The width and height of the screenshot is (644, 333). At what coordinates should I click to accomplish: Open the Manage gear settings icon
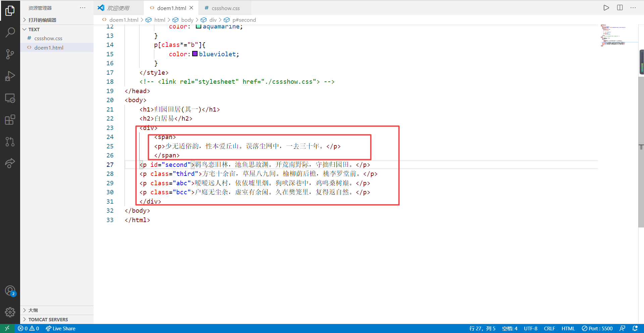10,312
